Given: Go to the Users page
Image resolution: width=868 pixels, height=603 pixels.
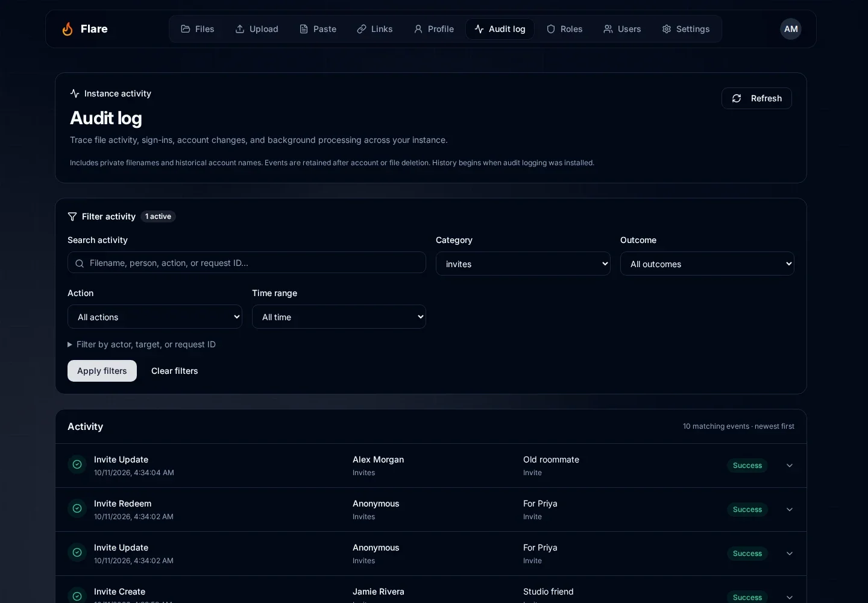Looking at the screenshot, I should click(622, 29).
